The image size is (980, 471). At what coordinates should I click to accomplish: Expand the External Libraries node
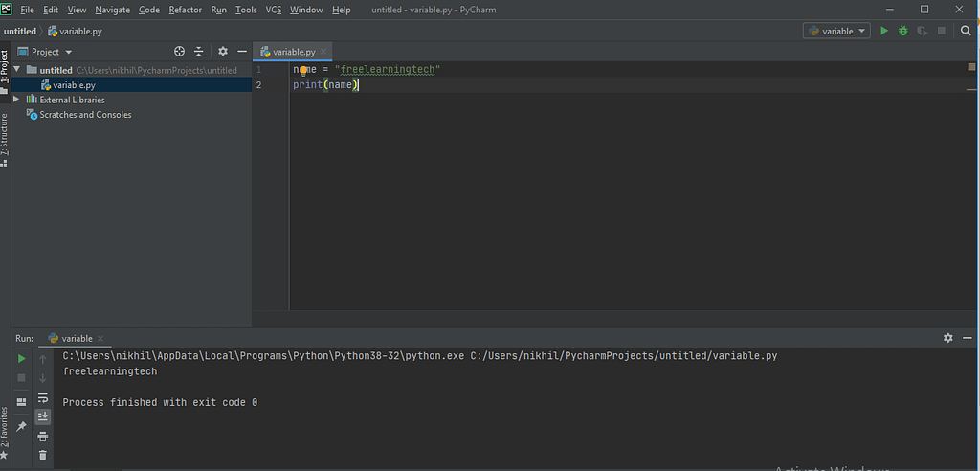coord(17,100)
